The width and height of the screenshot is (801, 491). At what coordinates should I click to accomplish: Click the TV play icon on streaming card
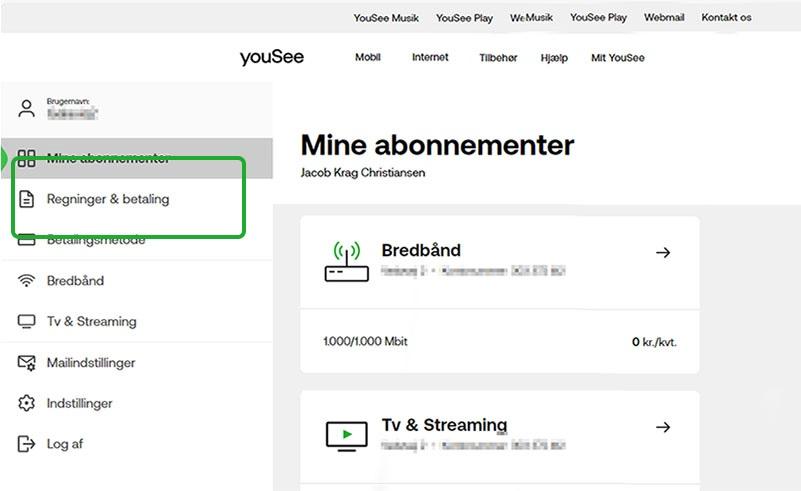coord(346,435)
